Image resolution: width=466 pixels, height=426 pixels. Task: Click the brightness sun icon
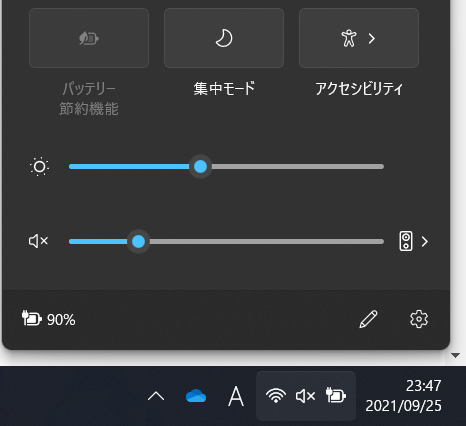(x=39, y=166)
